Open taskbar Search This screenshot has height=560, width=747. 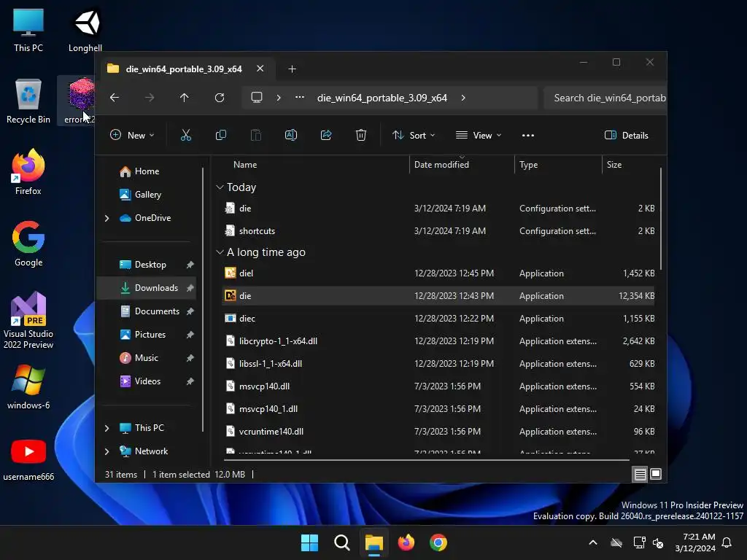pyautogui.click(x=341, y=542)
